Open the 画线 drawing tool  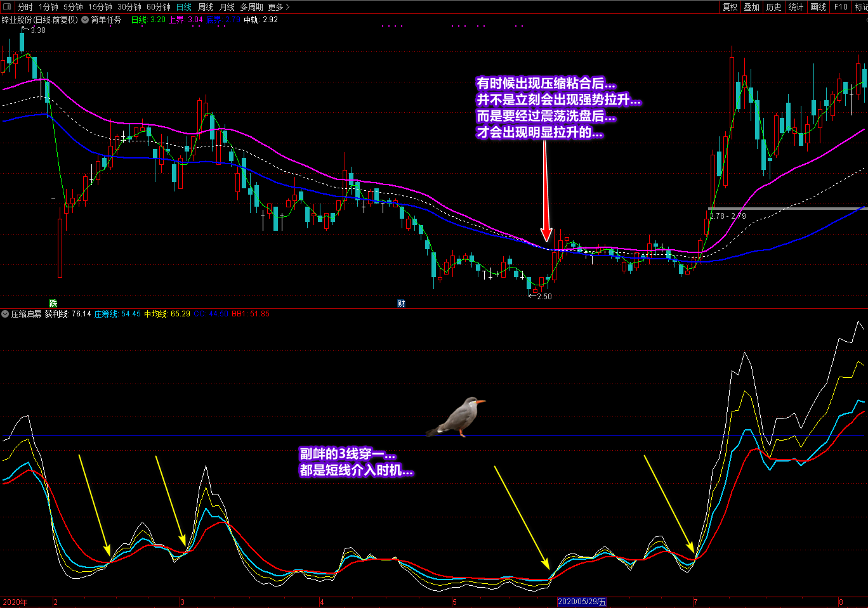tap(819, 7)
